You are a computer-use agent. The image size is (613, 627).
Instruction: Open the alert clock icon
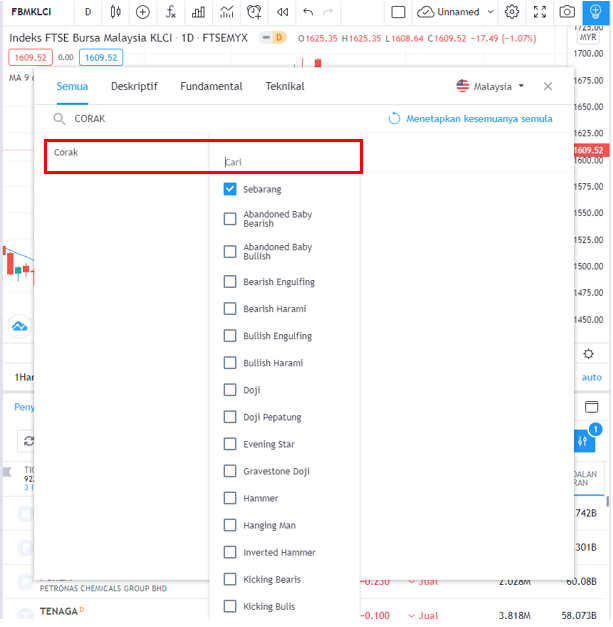pos(254,12)
